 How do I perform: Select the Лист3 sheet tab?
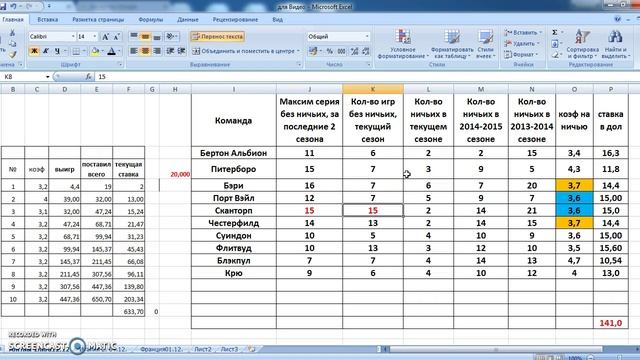pos(229,349)
